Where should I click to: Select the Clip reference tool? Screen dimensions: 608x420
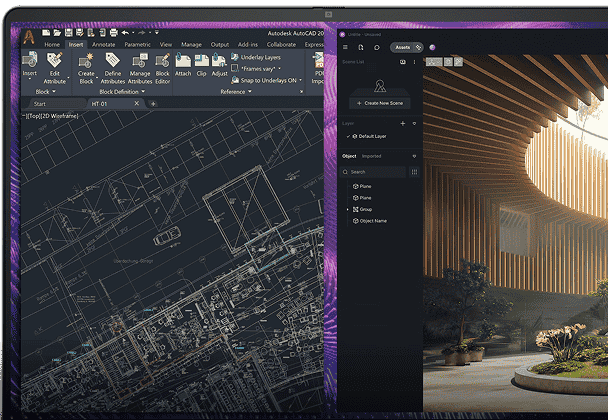(x=201, y=64)
